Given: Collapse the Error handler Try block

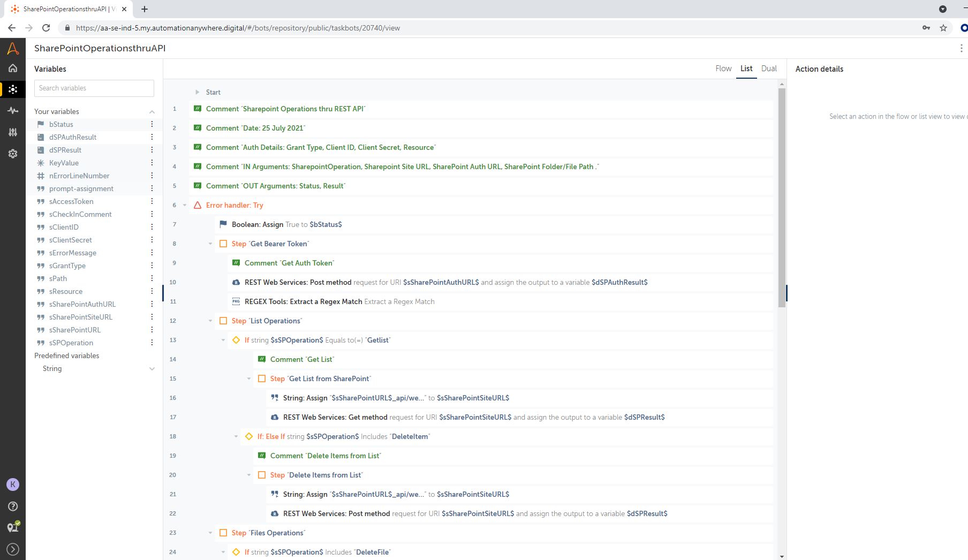Looking at the screenshot, I should tap(185, 205).
